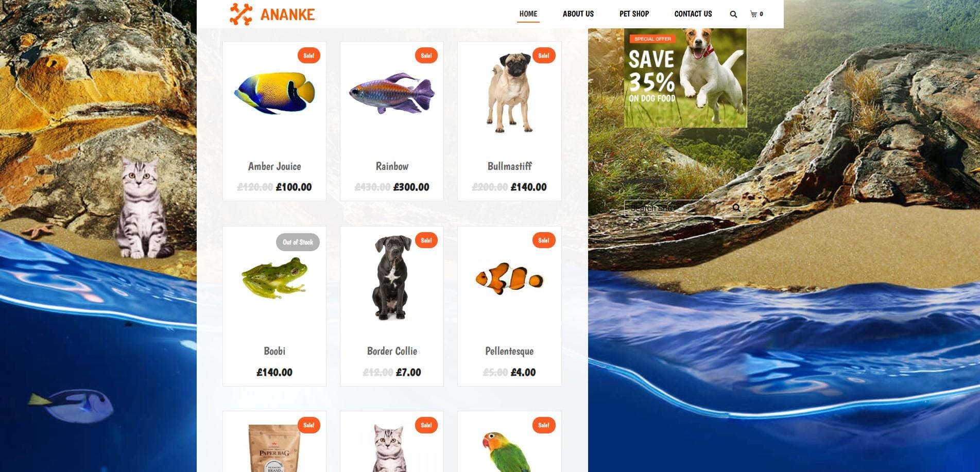This screenshot has height=472, width=980.
Task: Open the header search magnifier icon
Action: [x=733, y=14]
